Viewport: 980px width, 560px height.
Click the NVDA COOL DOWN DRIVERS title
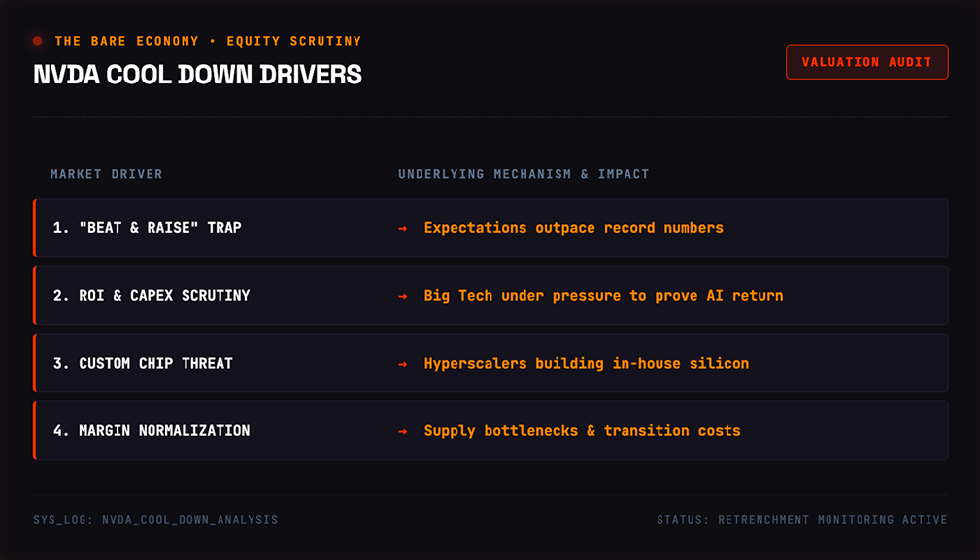coord(197,75)
